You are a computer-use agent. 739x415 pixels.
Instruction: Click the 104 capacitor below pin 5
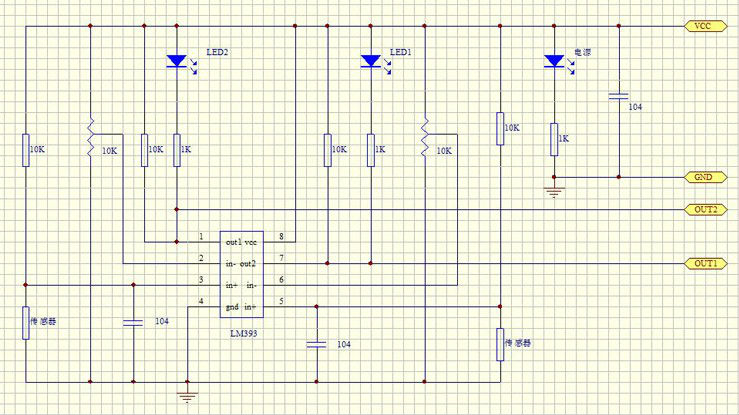point(316,343)
